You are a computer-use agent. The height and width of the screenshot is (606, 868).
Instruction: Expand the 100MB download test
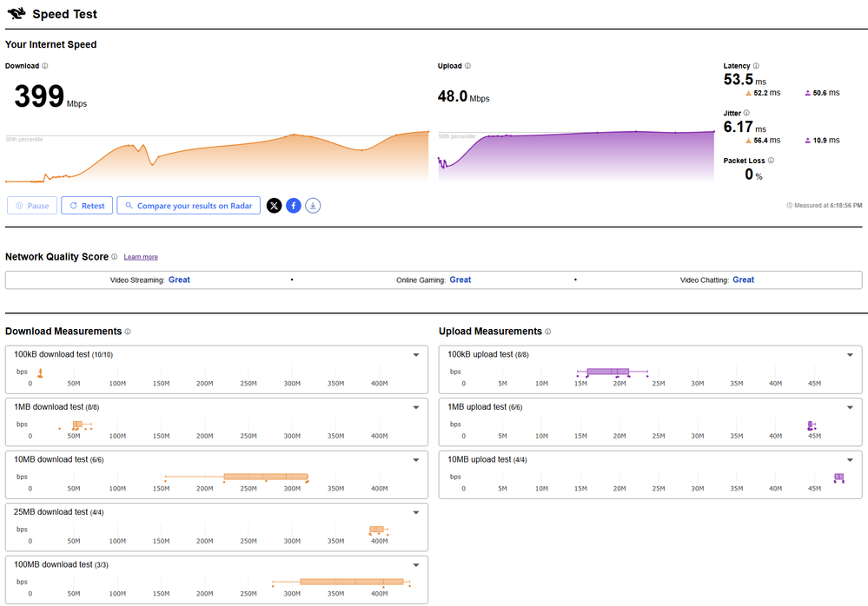coord(415,565)
